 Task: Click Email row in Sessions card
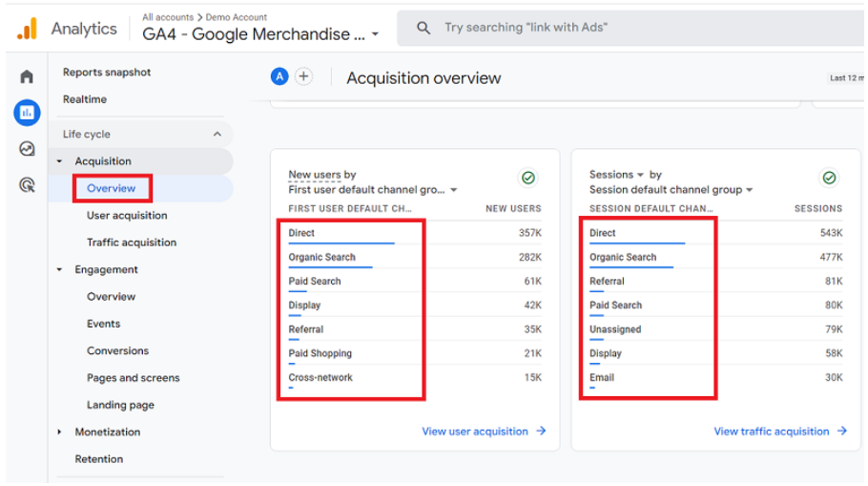[x=715, y=377]
